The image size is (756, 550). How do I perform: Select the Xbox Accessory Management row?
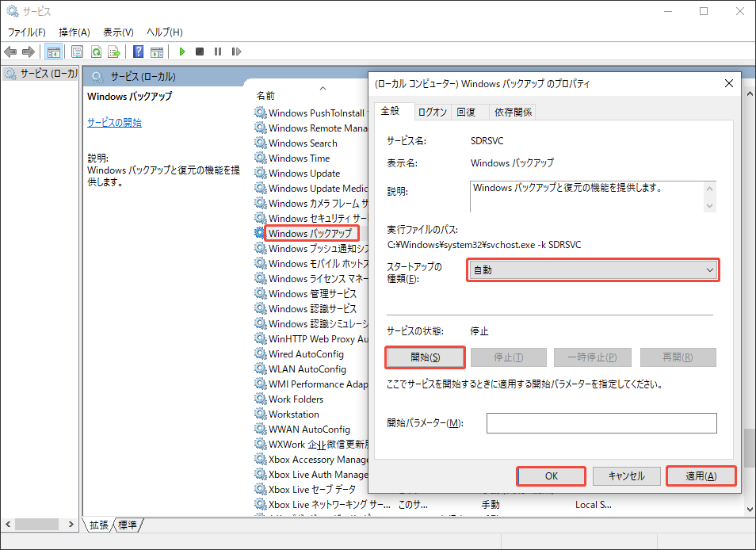[311, 459]
